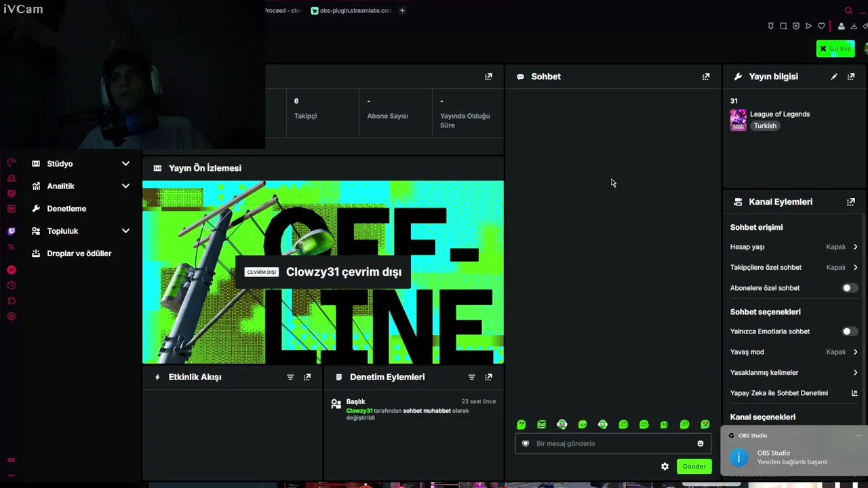
Task: Open the OBS Studio notification options menu
Action: [x=859, y=435]
